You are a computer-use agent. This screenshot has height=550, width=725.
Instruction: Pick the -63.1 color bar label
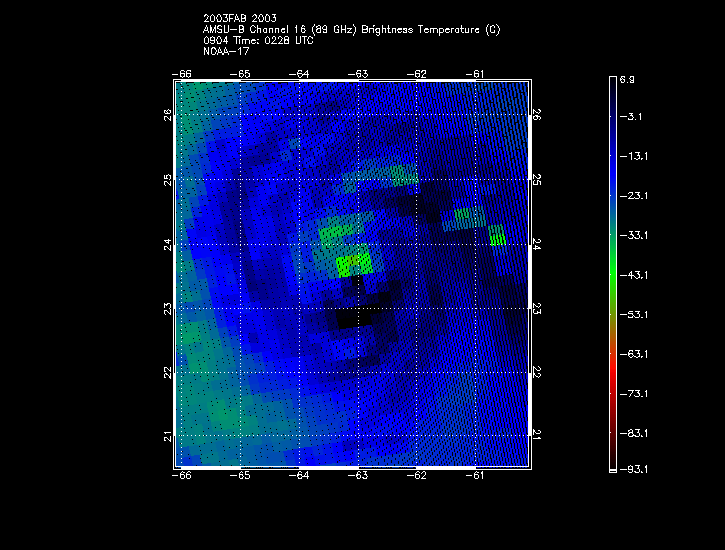pyautogui.click(x=631, y=353)
